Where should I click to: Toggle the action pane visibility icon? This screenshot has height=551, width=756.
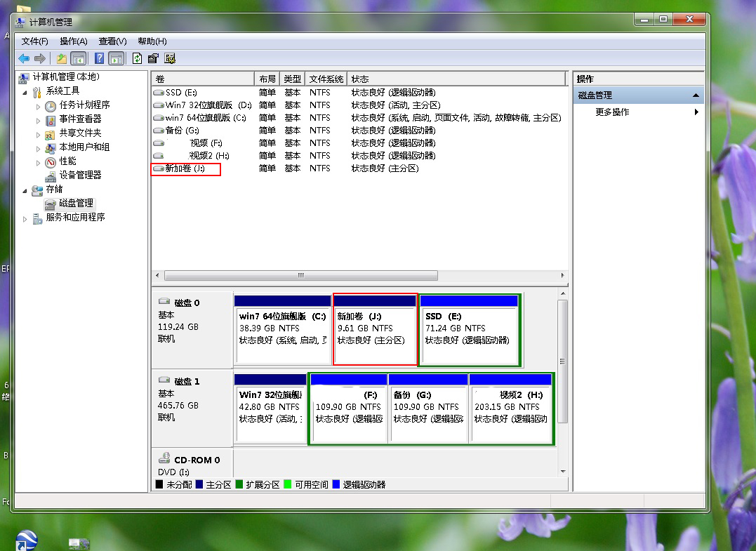click(x=117, y=58)
